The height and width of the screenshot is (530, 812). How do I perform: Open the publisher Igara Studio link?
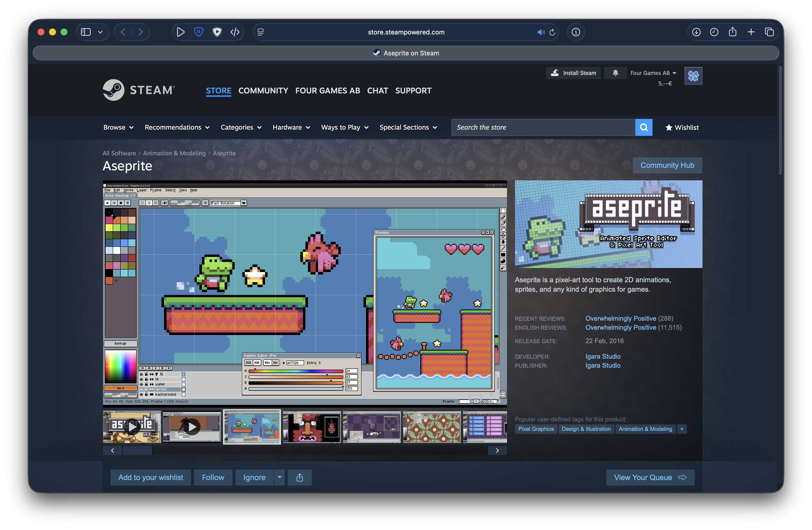click(603, 365)
